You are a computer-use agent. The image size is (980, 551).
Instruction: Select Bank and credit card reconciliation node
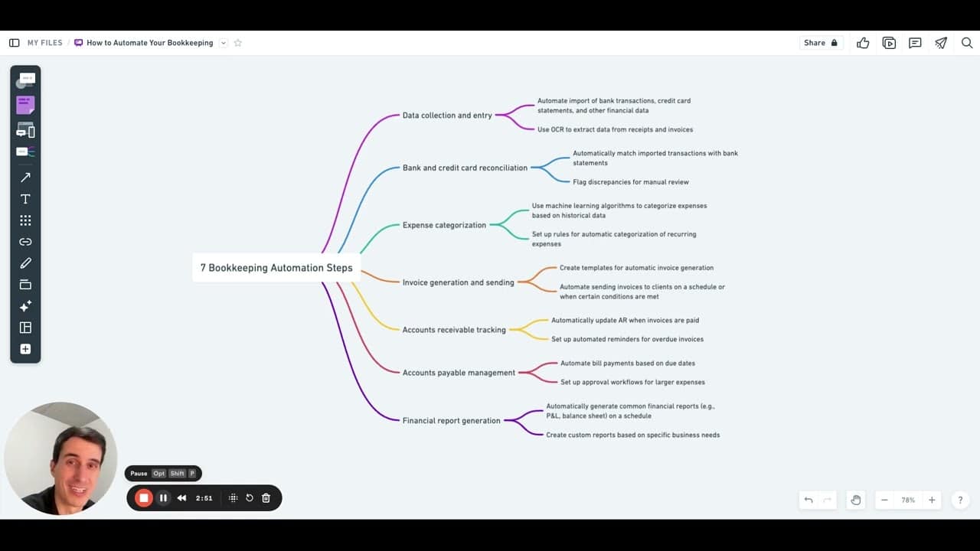coord(465,168)
